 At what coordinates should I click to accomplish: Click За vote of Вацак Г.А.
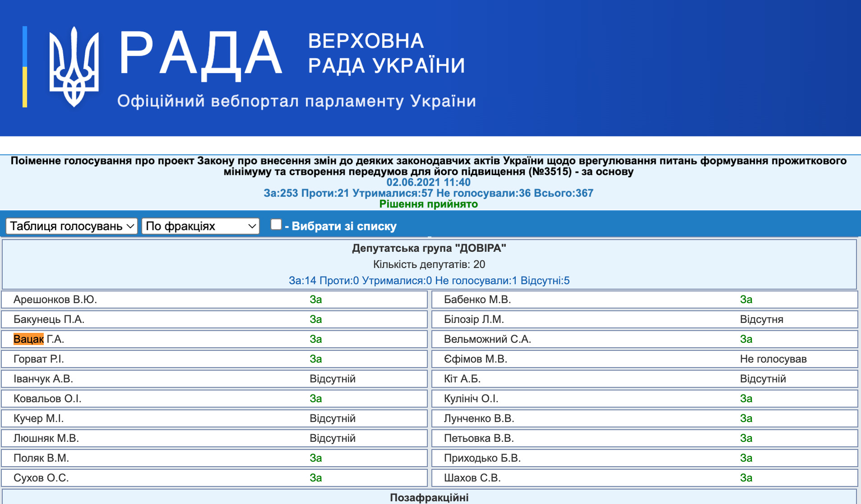coord(316,339)
